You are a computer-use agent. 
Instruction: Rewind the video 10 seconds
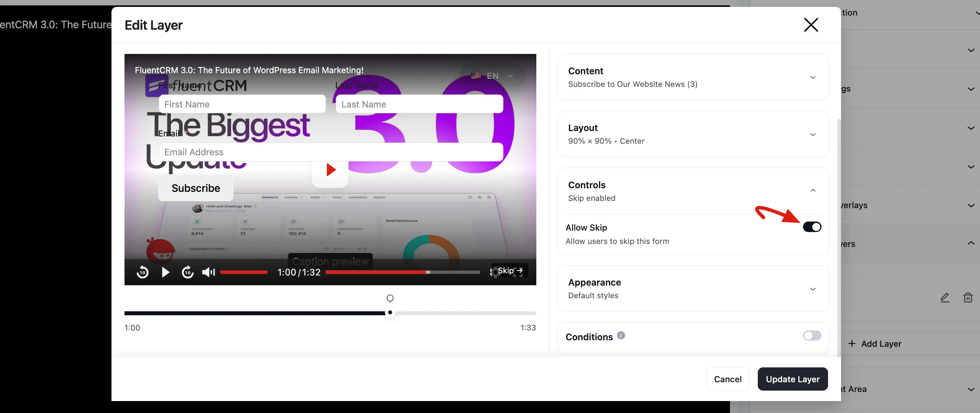(x=143, y=272)
